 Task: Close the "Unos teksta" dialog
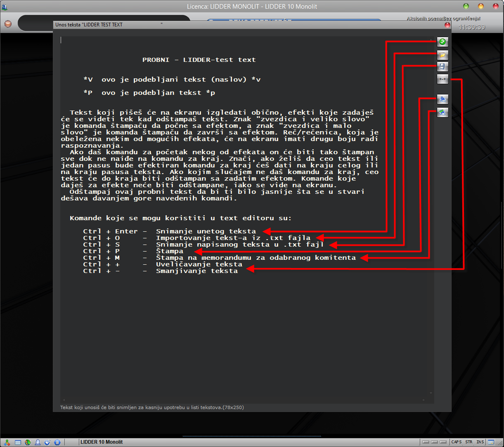447,25
